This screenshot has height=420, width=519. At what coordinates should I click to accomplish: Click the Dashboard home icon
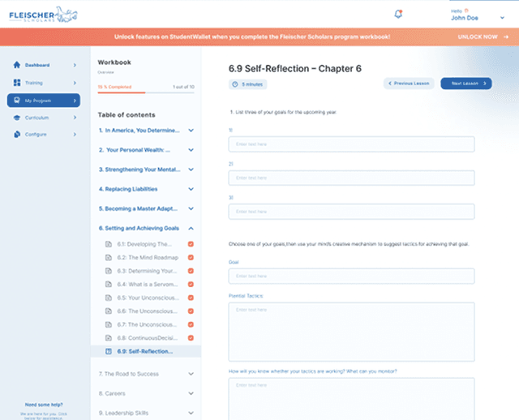coord(17,65)
